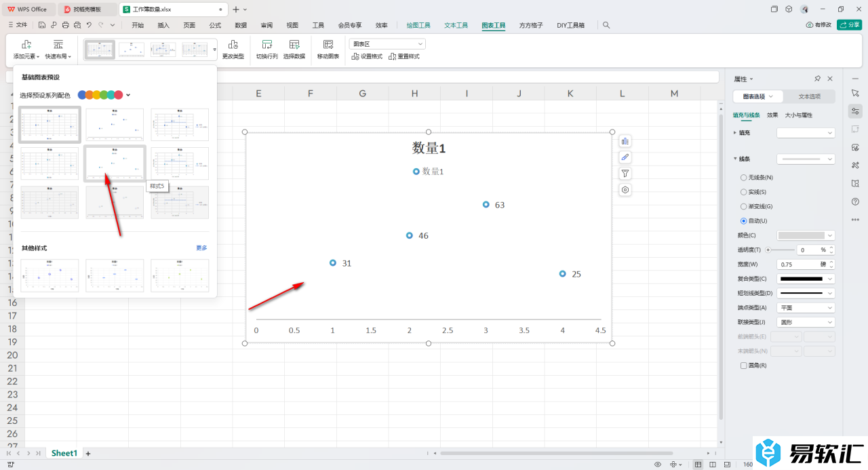Open the 线条 line style dropdown
Viewport: 868px width, 470px height.
[806, 159]
